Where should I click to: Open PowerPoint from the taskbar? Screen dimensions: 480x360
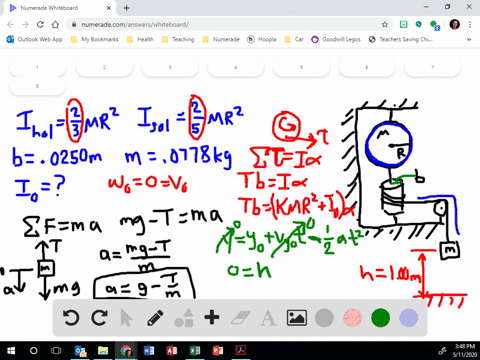(x=218, y=351)
